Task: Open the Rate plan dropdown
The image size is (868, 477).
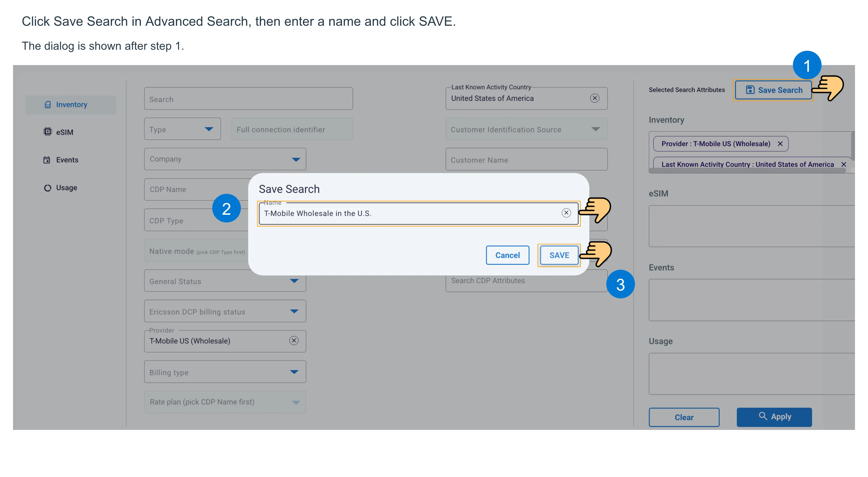Action: (225, 402)
